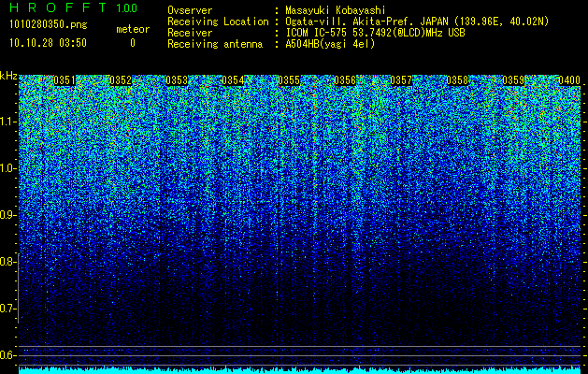Image resolution: width=588 pixels, height=374 pixels.
Task: Click the 0.6 frequency axis label
Action: click(x=7, y=355)
